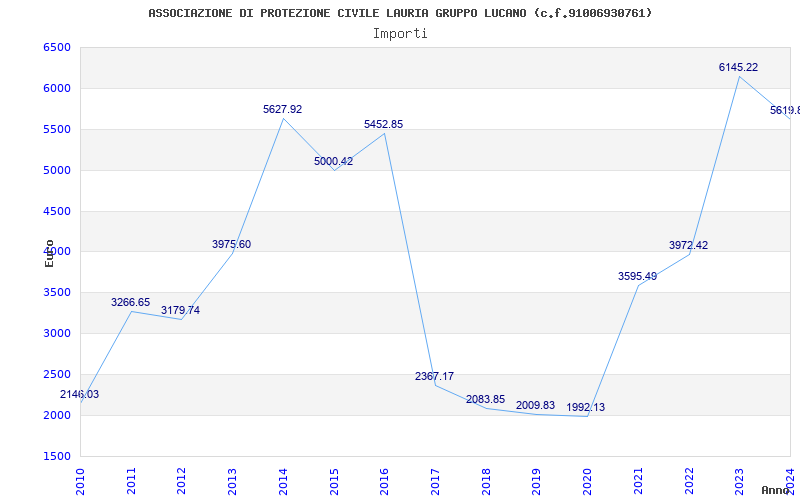Click the Anno x-axis title

[774, 490]
